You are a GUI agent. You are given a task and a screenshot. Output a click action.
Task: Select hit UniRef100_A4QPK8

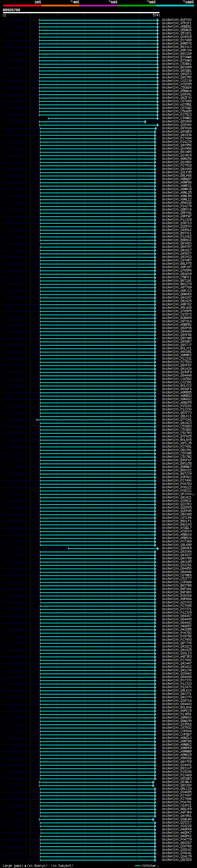tap(176, 829)
